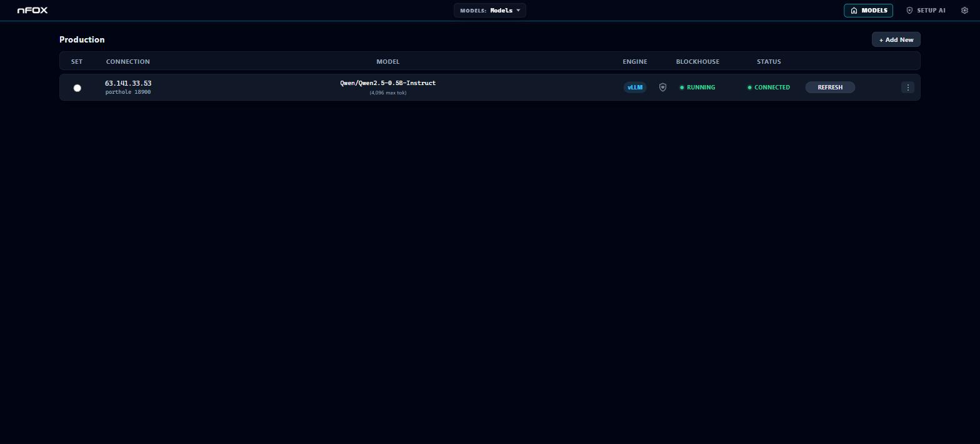This screenshot has height=444, width=980.
Task: Click the MODEL column header
Action: click(388, 61)
